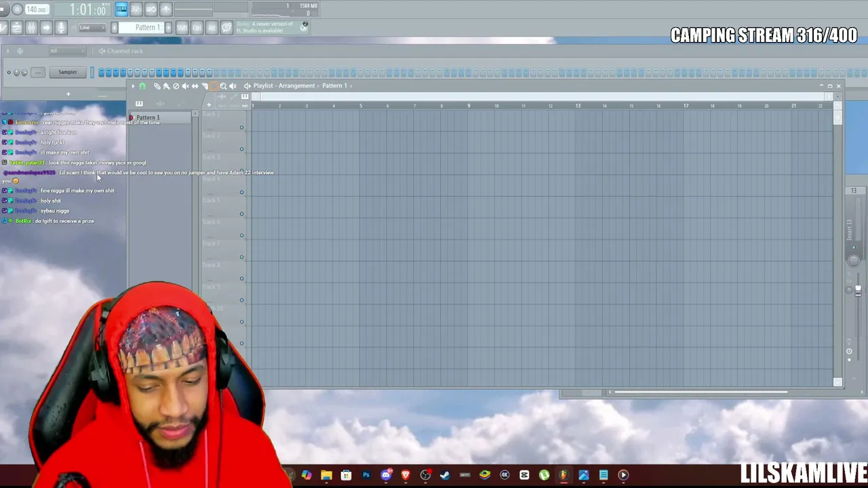Image resolution: width=868 pixels, height=488 pixels.
Task: Open OBS Studio from the taskbar
Action: 425,475
